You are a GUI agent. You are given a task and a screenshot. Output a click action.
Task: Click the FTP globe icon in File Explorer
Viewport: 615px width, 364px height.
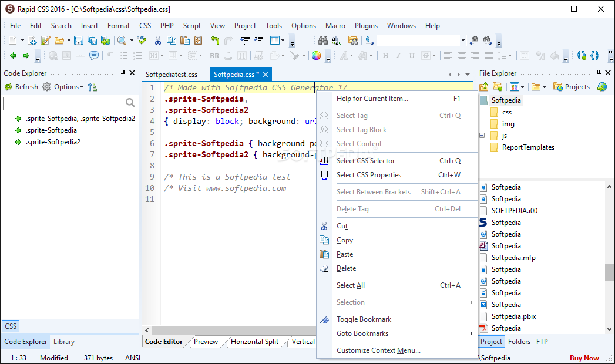coord(602,87)
